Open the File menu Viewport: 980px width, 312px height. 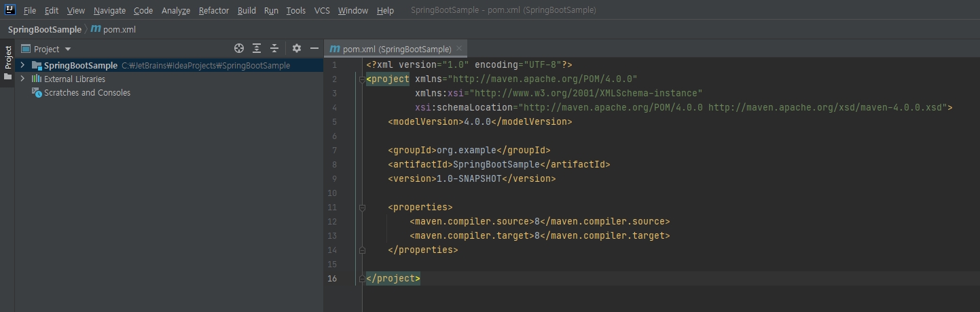29,11
